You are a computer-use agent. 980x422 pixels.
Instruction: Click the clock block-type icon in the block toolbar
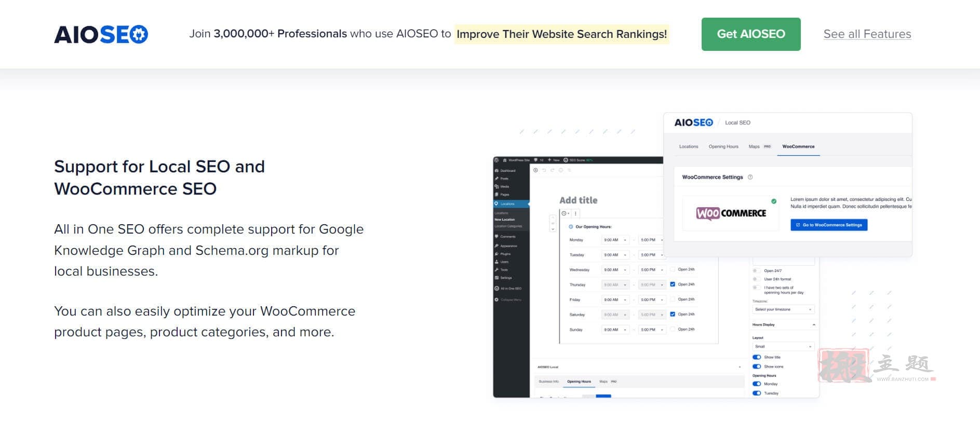[x=565, y=213]
